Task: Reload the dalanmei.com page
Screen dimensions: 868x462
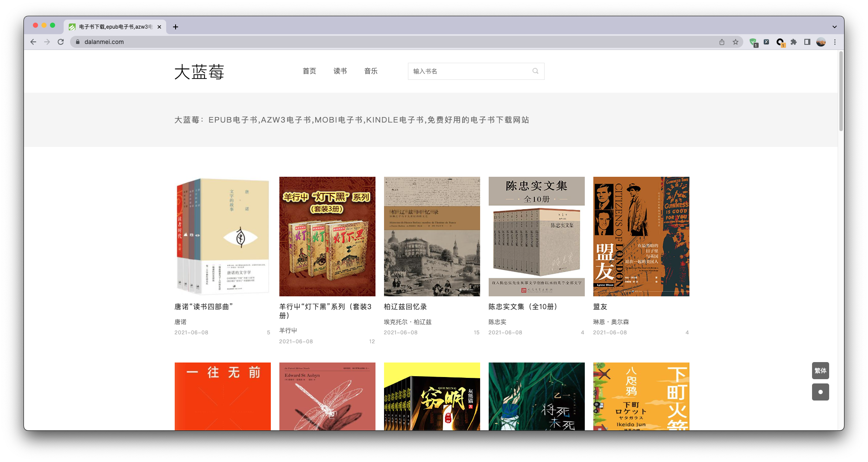Action: click(x=61, y=42)
